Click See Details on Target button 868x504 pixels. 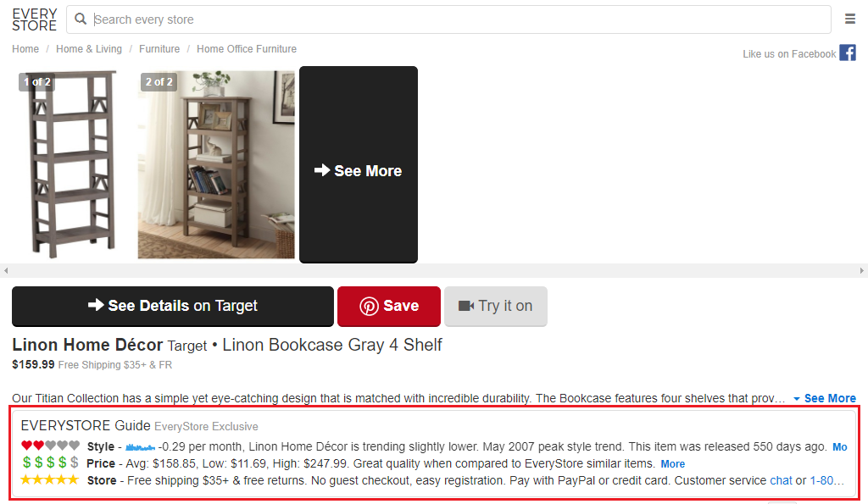click(173, 306)
